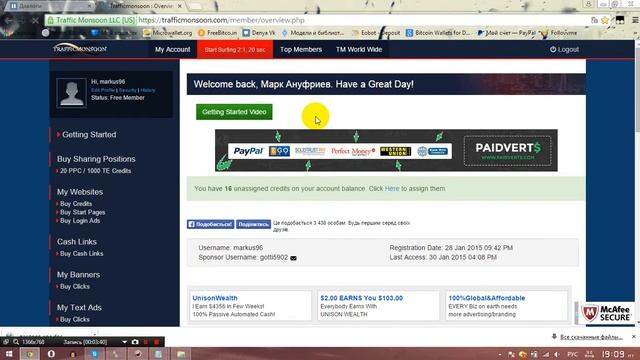Open the Eobot Deposit bookmark
640x360 pixels.
[x=376, y=33]
